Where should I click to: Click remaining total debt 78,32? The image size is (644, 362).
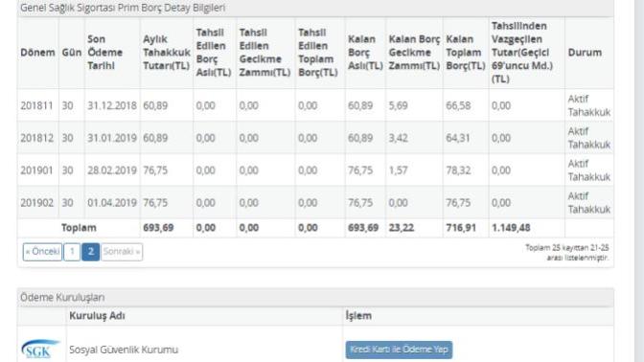458,170
